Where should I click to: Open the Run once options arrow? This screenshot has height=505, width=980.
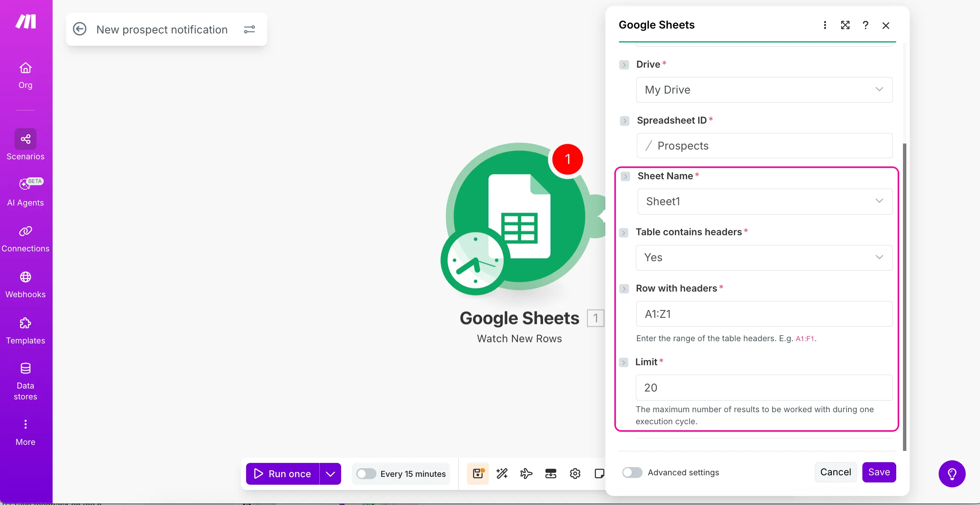(330, 474)
